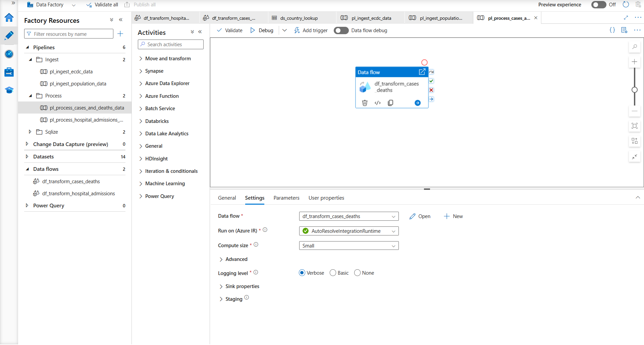Collapse the Factory Resources pane

[121, 20]
